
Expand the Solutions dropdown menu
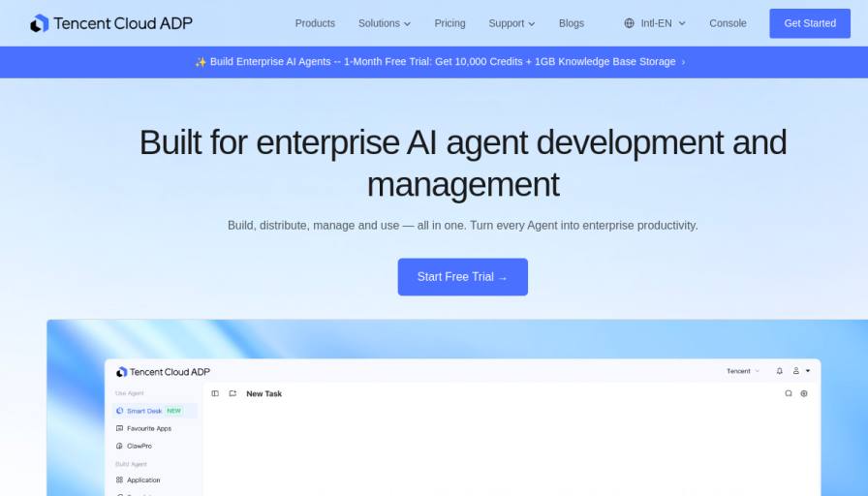(385, 23)
